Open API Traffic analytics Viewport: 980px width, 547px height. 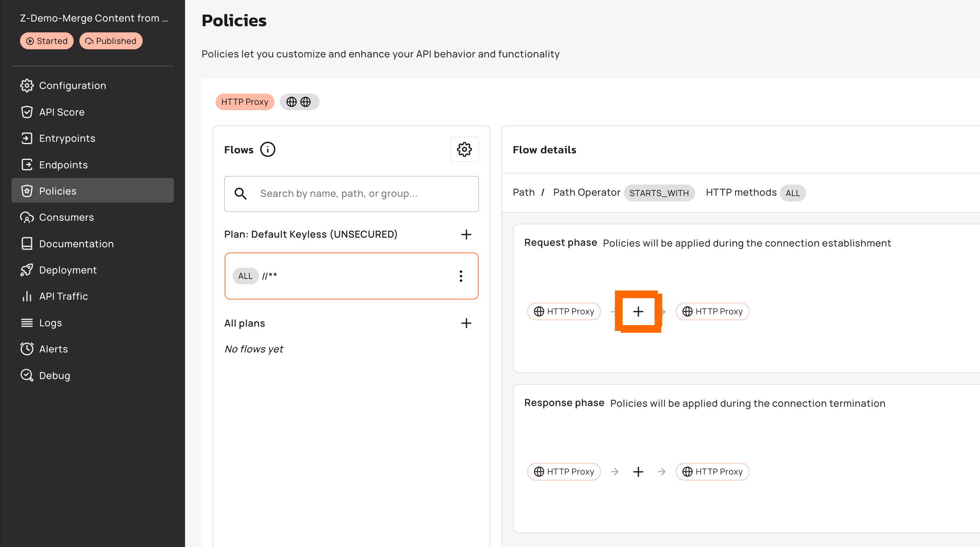[63, 296]
